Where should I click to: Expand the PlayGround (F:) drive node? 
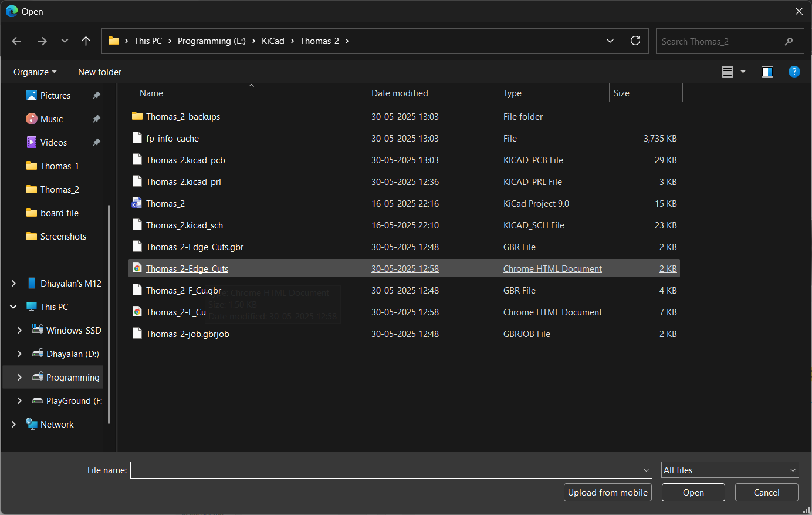coord(19,400)
